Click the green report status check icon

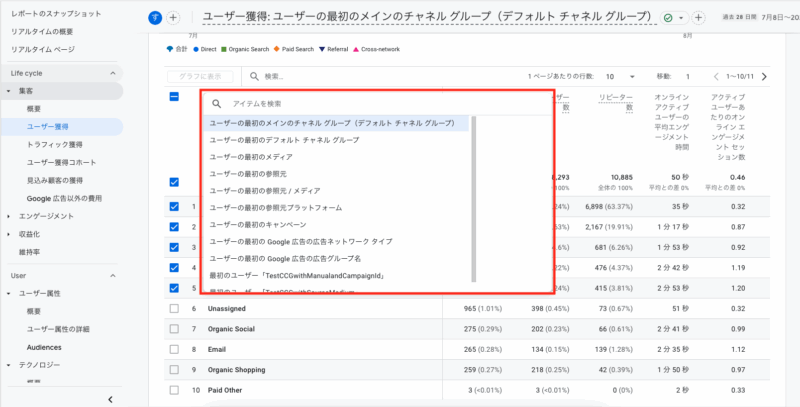click(x=668, y=18)
